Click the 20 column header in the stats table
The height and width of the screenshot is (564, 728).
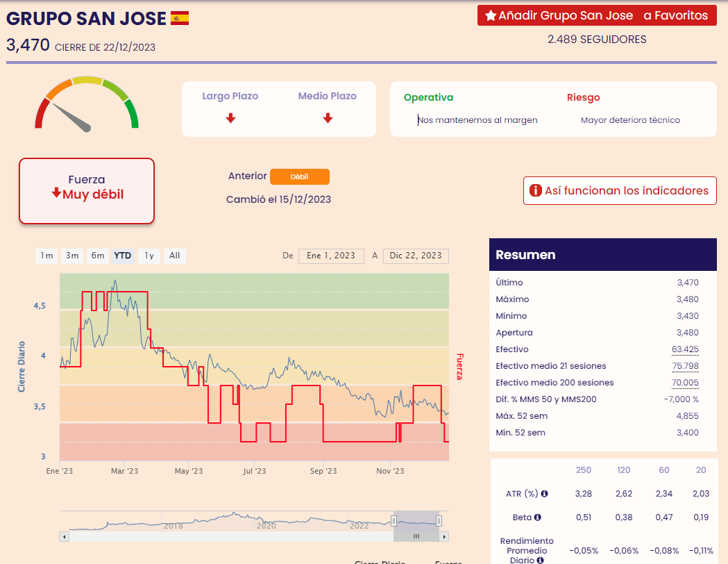point(701,470)
